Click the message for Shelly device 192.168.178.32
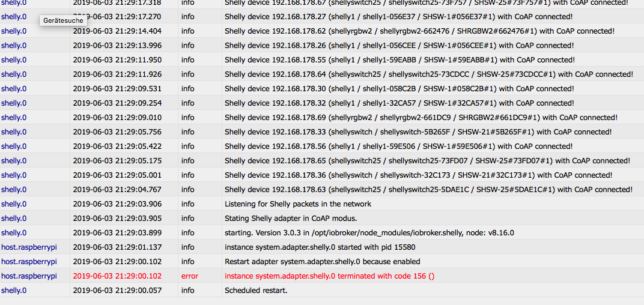The height and width of the screenshot is (305, 644). click(399, 103)
